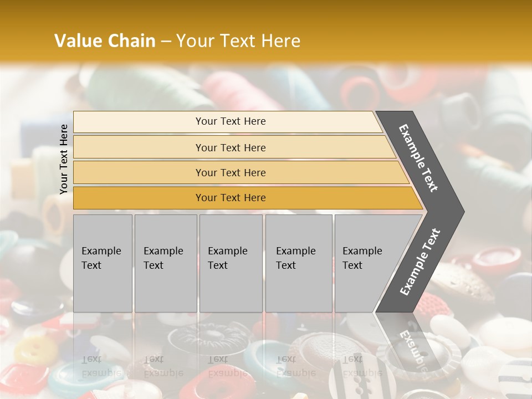Click the vertical "Your Text Here" side label
The height and width of the screenshot is (399, 532).
64,160
